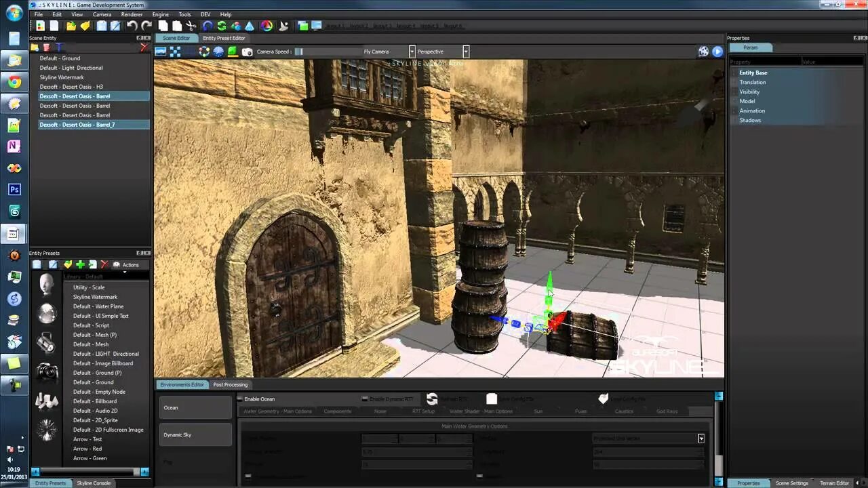Click the Entity Presets horizontal scrollbar
The width and height of the screenshot is (868, 488).
90,471
